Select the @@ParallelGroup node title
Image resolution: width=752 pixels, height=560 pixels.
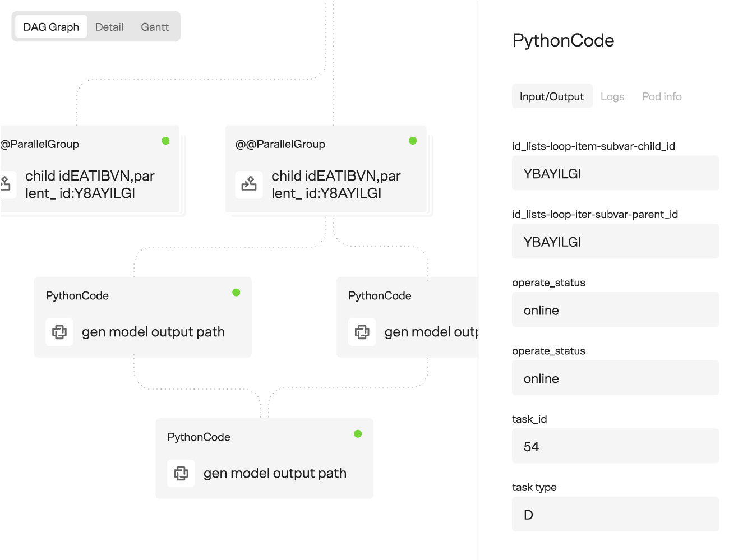coord(280,144)
